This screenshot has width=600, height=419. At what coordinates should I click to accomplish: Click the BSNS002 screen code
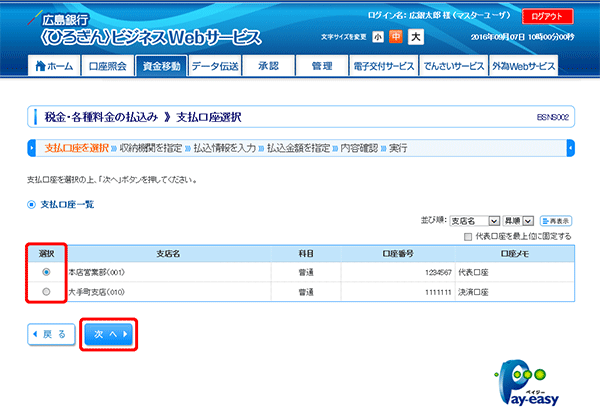coord(553,117)
